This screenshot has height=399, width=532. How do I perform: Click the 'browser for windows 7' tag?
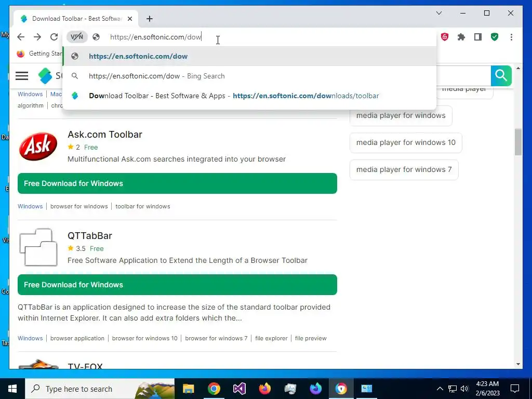216,338
